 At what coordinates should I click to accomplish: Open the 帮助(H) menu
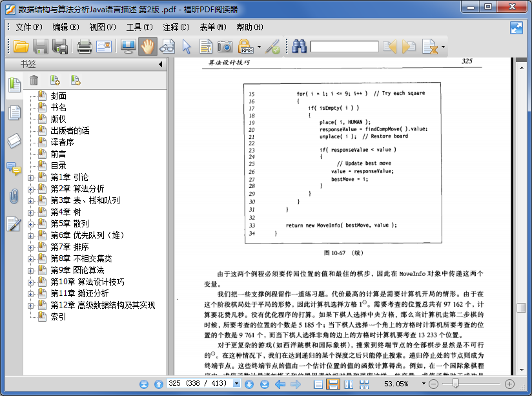point(250,27)
